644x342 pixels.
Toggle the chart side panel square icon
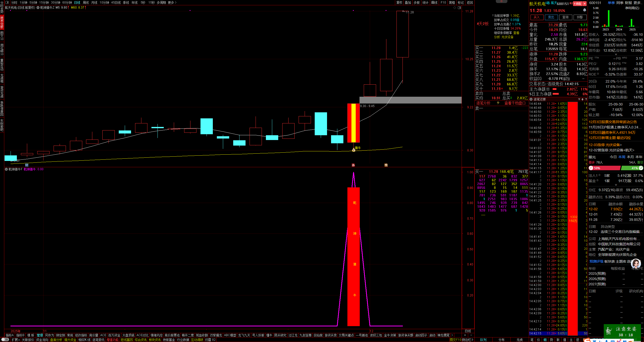(459, 8)
